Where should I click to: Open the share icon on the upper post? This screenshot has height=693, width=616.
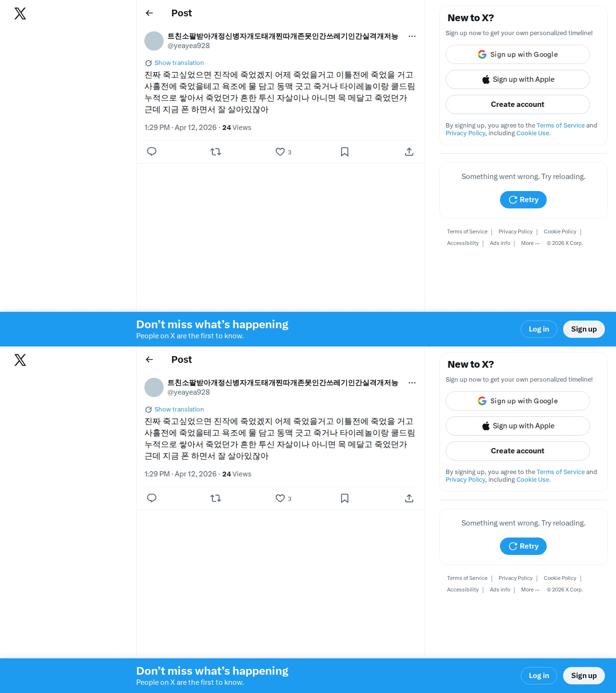pos(409,152)
